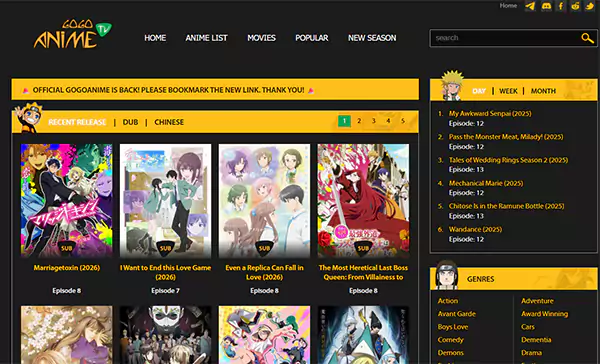
Task: Select the Boys Love genre
Action: [x=453, y=327]
